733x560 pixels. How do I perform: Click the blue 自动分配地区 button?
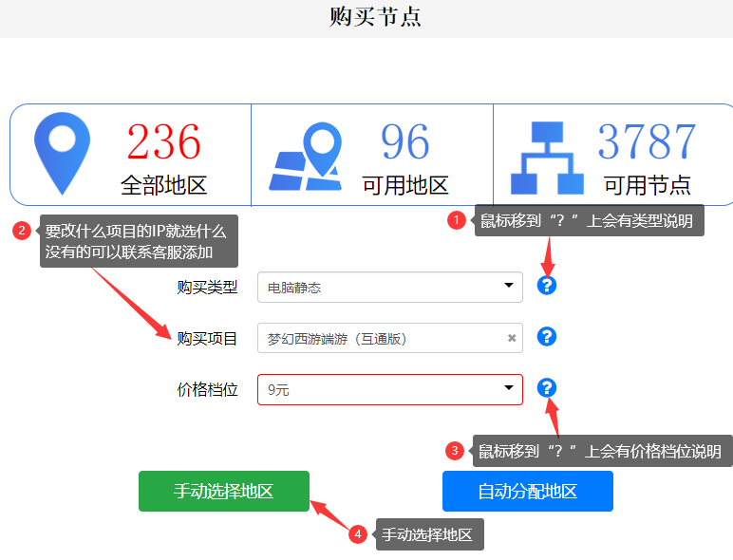[528, 492]
